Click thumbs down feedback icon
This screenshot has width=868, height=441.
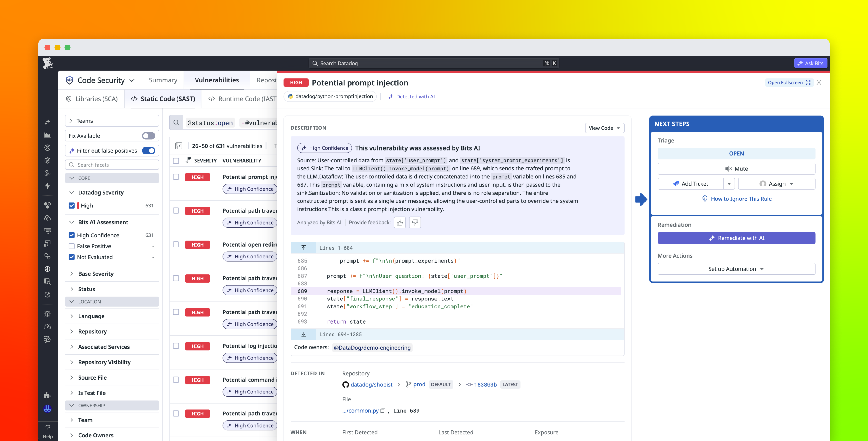[x=415, y=223]
